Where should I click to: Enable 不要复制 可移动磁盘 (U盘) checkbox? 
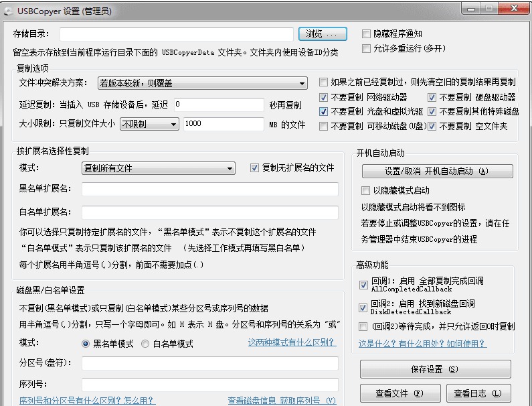coord(323,127)
